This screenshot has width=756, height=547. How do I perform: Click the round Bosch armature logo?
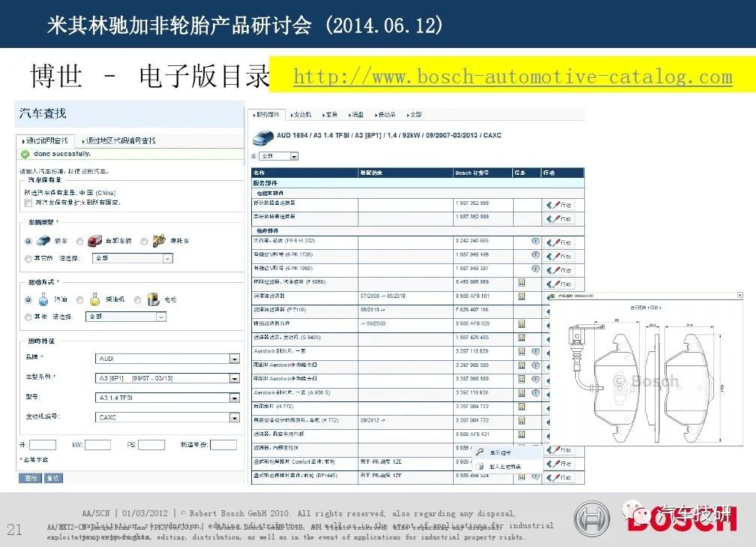(592, 518)
